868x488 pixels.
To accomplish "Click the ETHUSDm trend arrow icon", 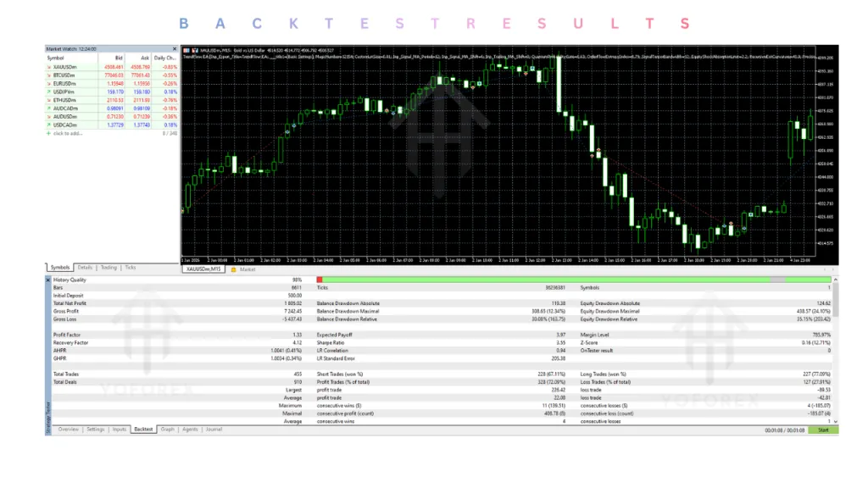I will pyautogui.click(x=48, y=100).
